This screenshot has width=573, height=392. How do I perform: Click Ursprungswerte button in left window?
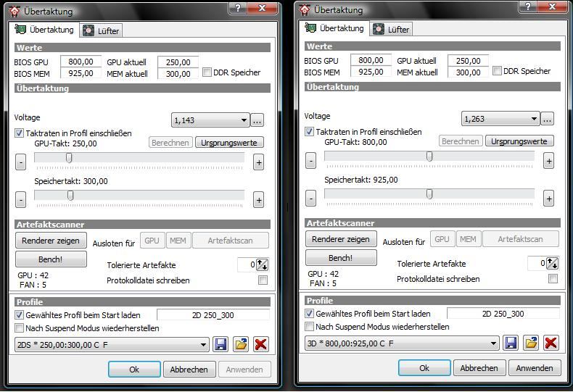coord(229,142)
